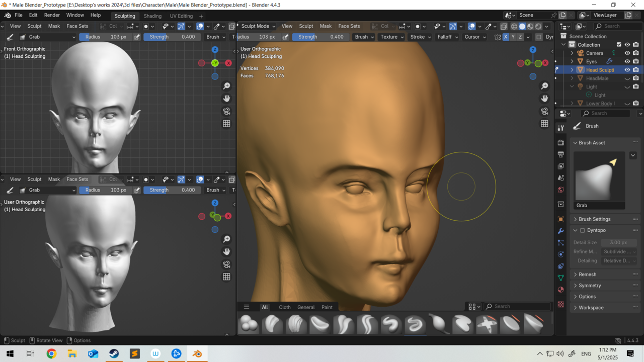Hide the Eyes object with eye icon
Image resolution: width=644 pixels, height=362 pixels.
627,61
